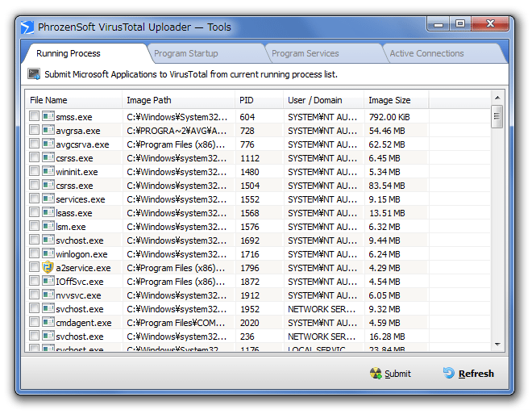
Task: Check the avgrsa.exe checkbox
Action: 35,130
